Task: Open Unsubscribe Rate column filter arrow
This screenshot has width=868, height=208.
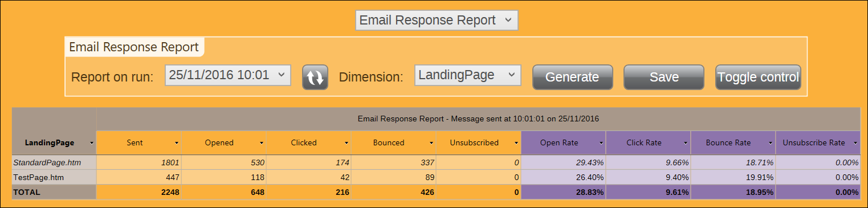Action: coord(856,143)
